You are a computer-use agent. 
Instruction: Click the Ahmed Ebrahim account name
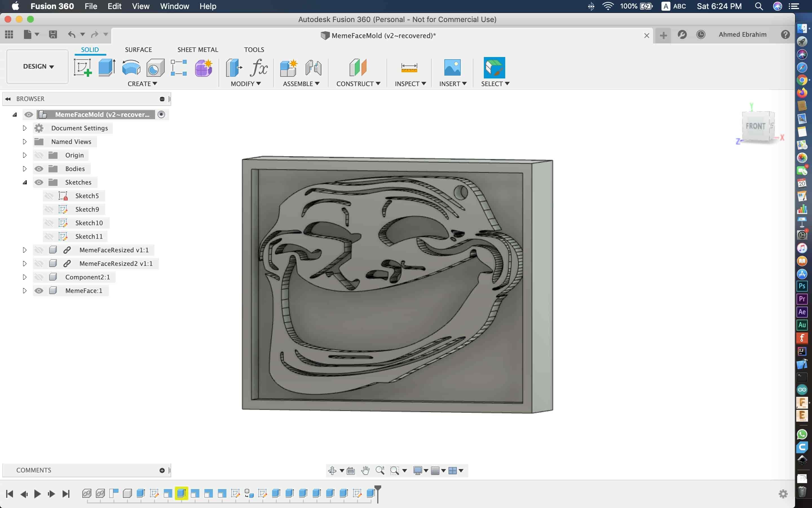point(742,34)
